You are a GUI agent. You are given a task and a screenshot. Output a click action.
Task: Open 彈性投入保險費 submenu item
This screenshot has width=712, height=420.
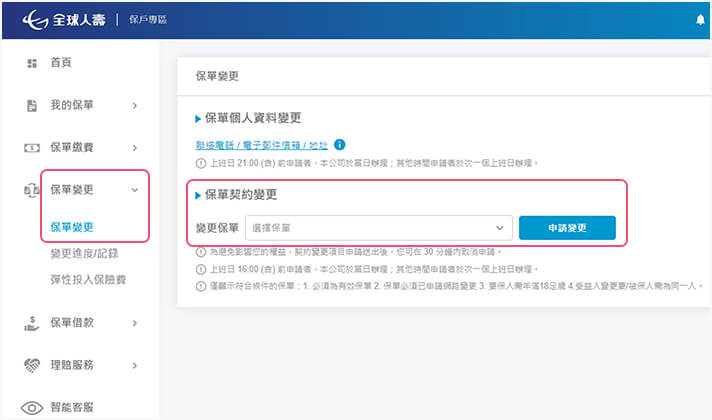click(88, 280)
